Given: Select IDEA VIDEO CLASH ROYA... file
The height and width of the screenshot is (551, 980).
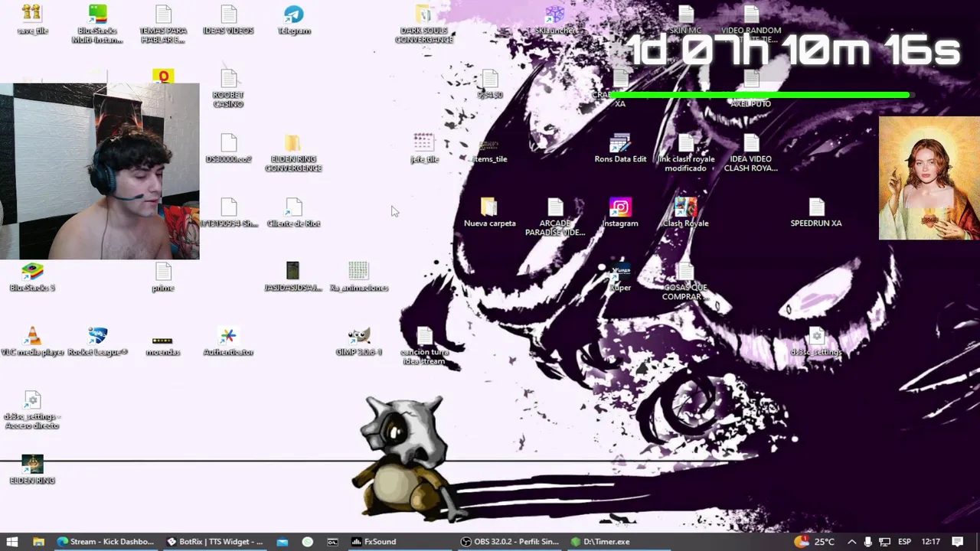Looking at the screenshot, I should [x=750, y=152].
